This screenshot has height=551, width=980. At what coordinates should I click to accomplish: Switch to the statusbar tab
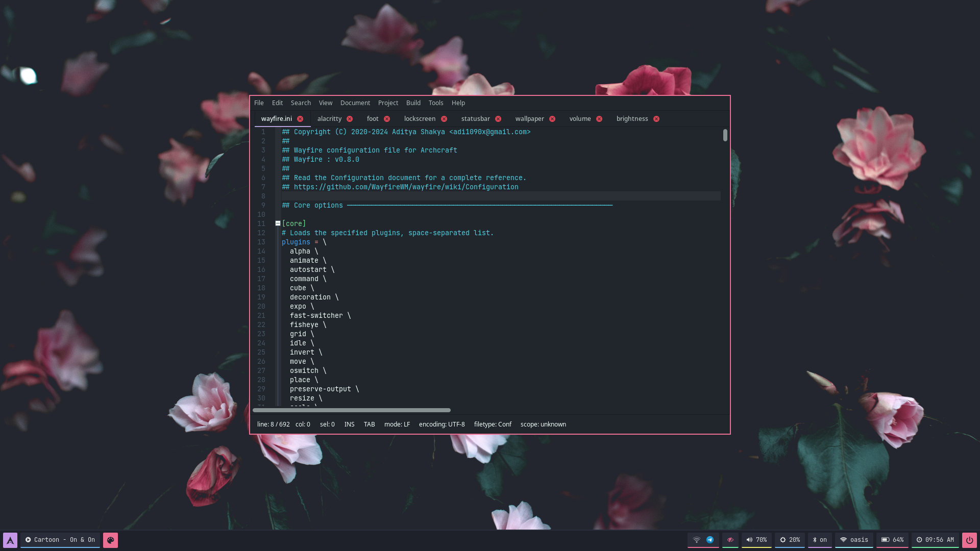475,119
